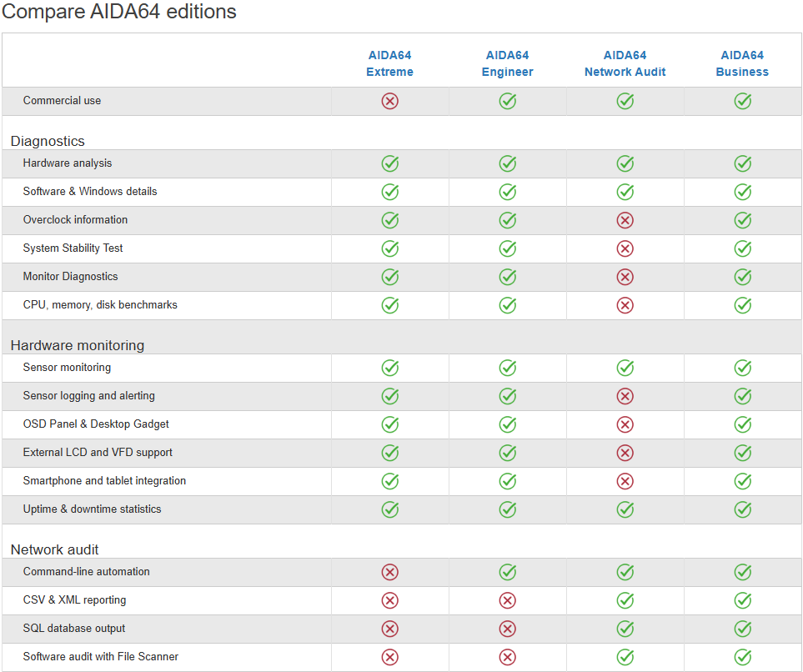Click green check for Engineer Commercial use
803x672 pixels.
coord(507,101)
